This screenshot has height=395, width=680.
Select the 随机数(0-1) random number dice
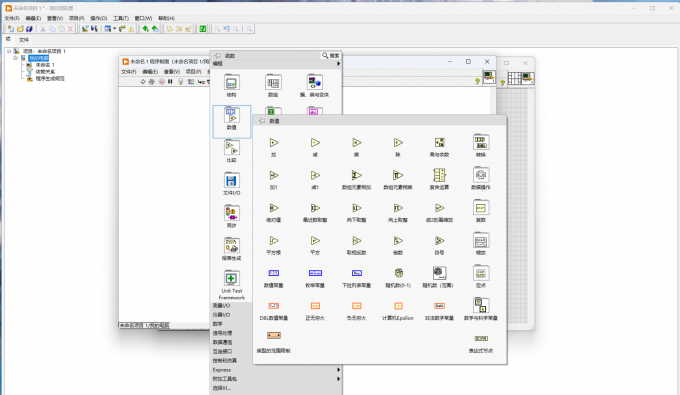pyautogui.click(x=398, y=273)
